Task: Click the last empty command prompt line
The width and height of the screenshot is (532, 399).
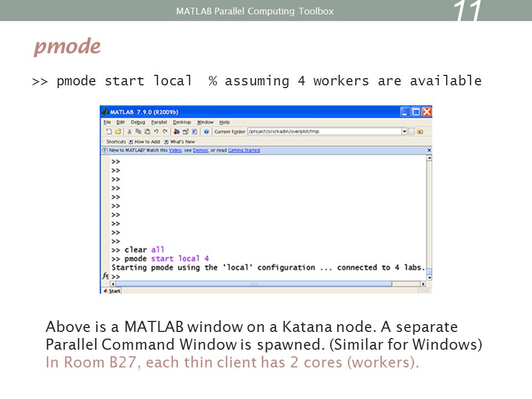Action: (116, 277)
